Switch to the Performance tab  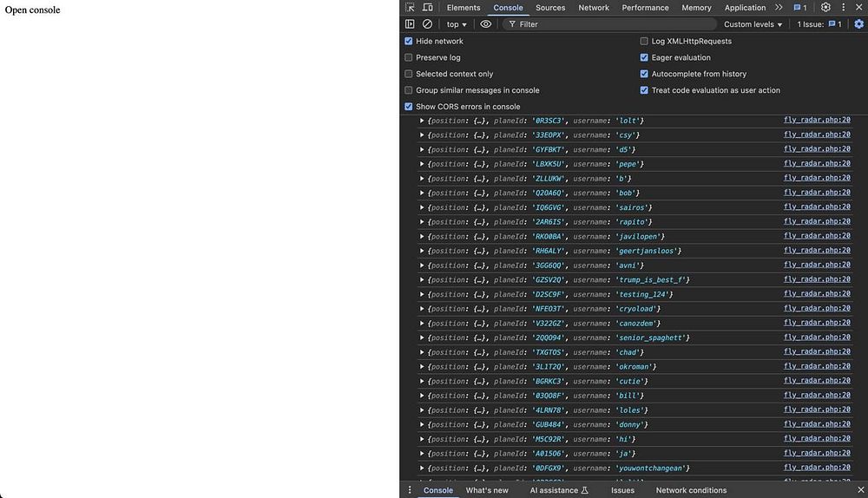[645, 8]
